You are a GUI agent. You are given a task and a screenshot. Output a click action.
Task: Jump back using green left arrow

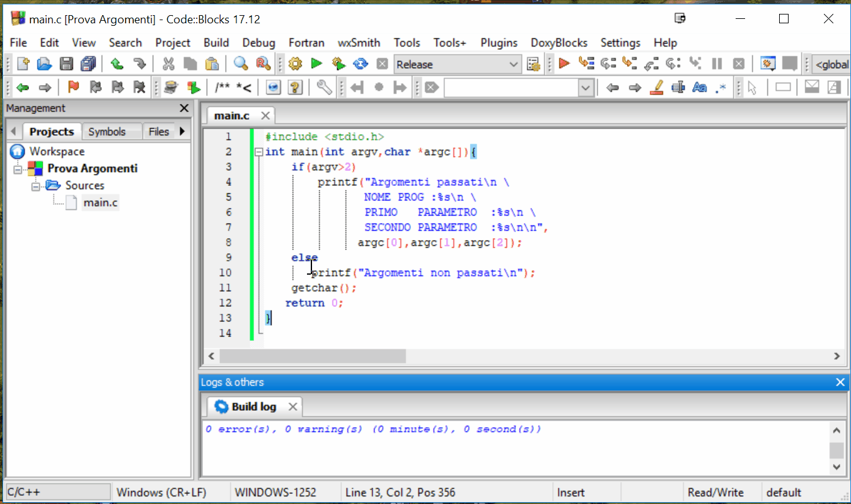point(23,88)
